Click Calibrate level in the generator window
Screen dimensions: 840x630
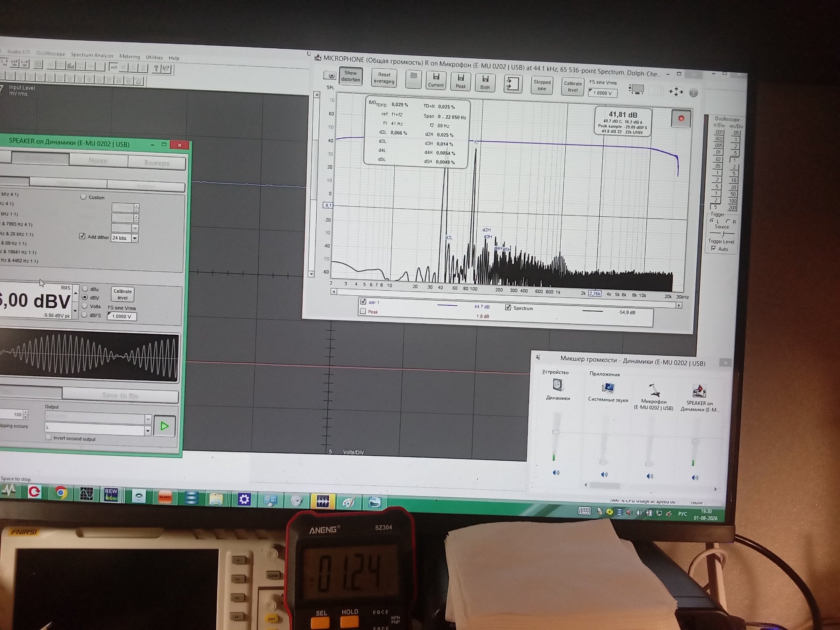[123, 294]
